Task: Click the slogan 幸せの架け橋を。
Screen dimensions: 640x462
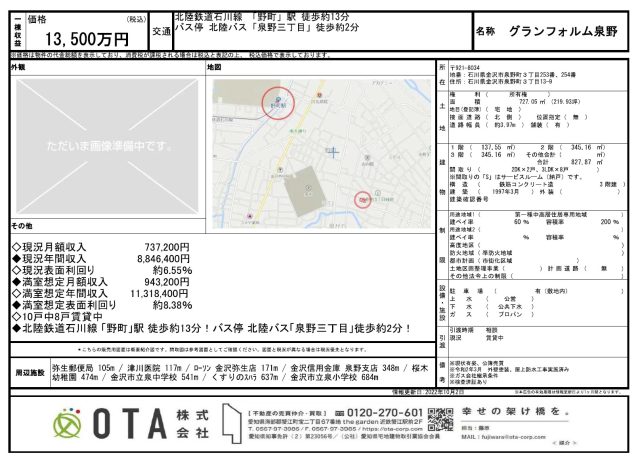Action: (515, 411)
